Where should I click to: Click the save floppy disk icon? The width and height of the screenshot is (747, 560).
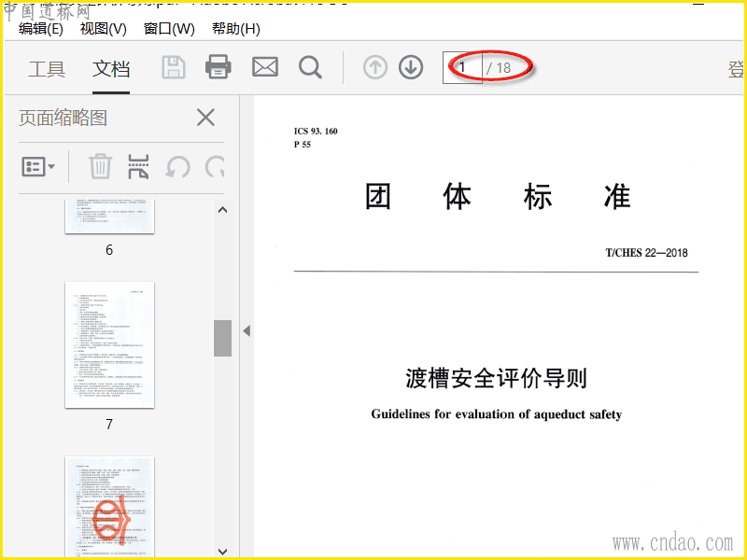174,67
